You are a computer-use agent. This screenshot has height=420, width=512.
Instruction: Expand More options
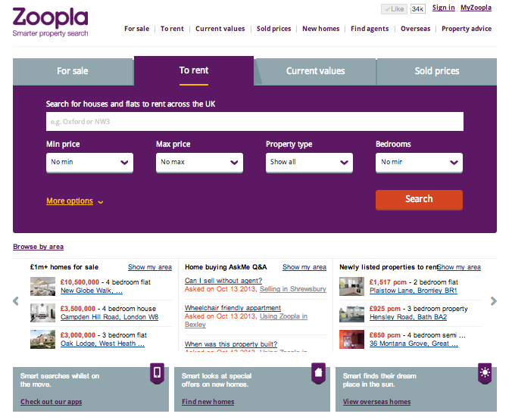tap(74, 201)
